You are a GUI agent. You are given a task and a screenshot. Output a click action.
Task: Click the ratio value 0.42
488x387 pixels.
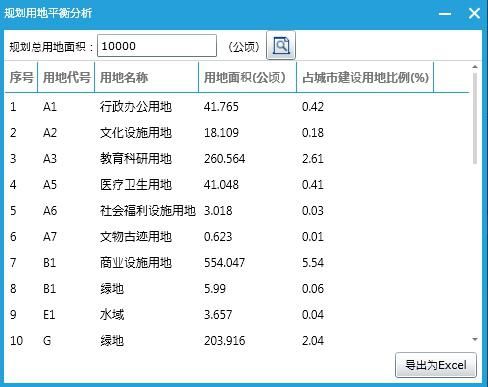pyautogui.click(x=313, y=107)
